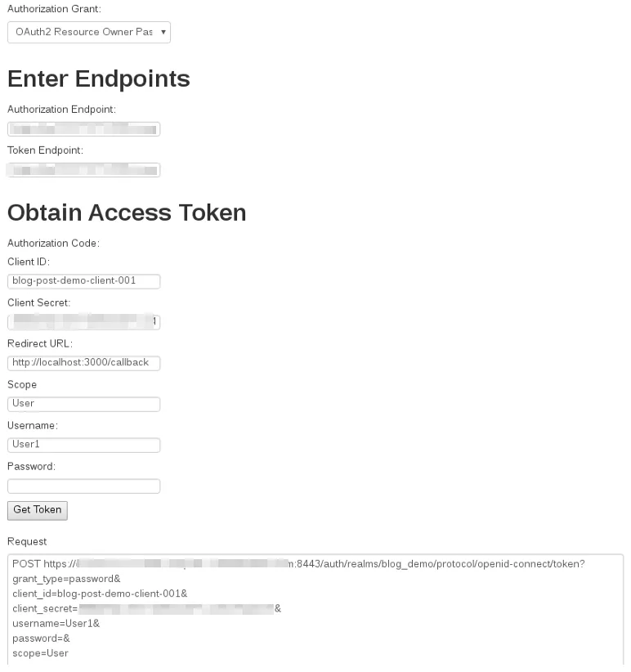Click the Client Secret: label text

38,303
